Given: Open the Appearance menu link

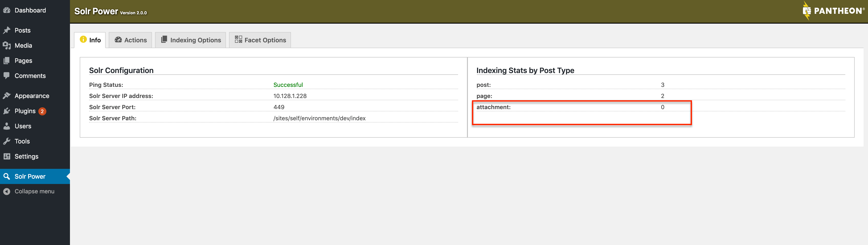Looking at the screenshot, I should point(32,96).
